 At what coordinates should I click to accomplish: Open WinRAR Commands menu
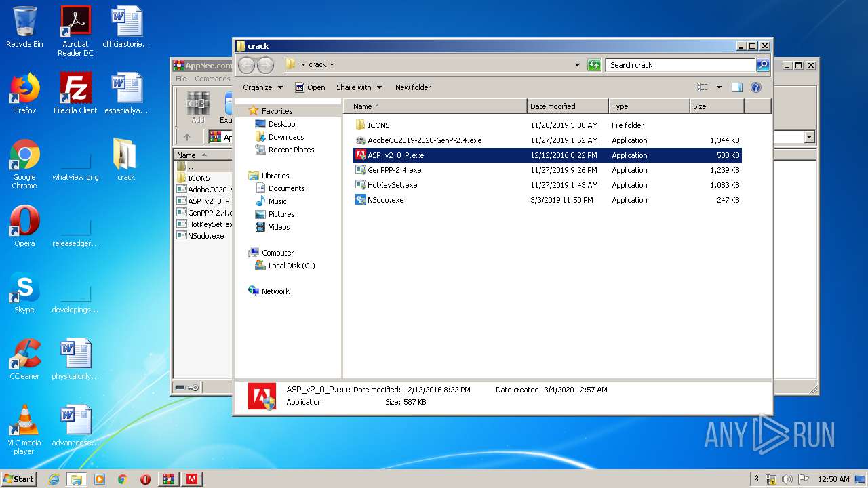pos(212,79)
